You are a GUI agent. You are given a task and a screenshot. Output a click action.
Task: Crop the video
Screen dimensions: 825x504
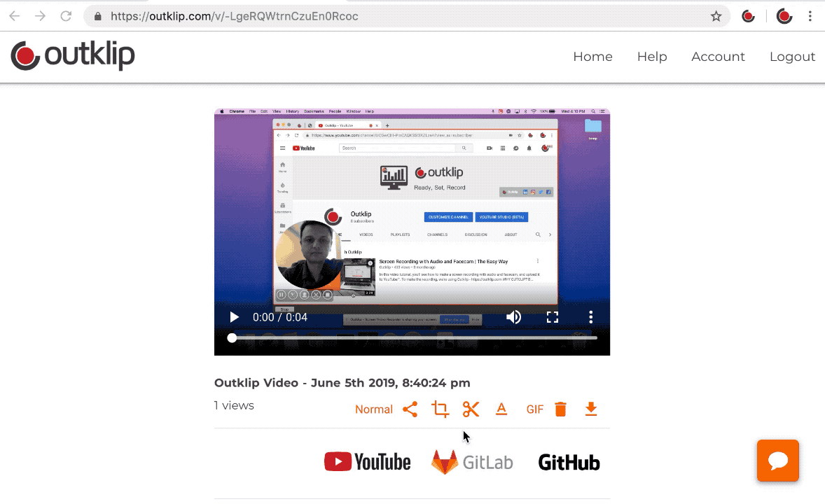441,409
